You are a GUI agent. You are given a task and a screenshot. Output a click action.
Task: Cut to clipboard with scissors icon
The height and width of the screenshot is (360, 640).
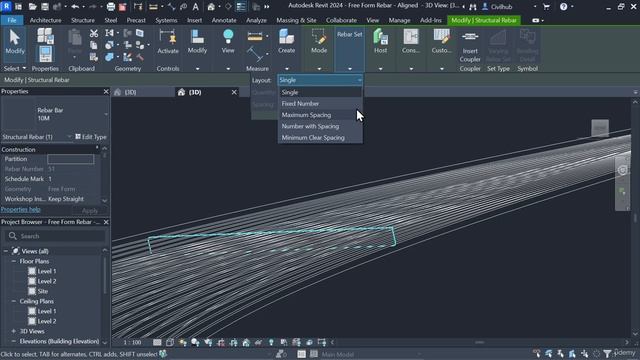point(93,33)
